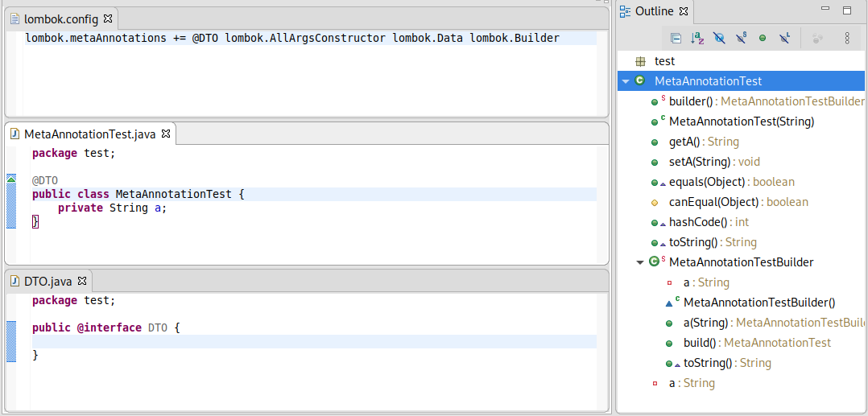Click the greyed Focus on Active Task icon
The width and height of the screenshot is (868, 416).
coord(817,38)
